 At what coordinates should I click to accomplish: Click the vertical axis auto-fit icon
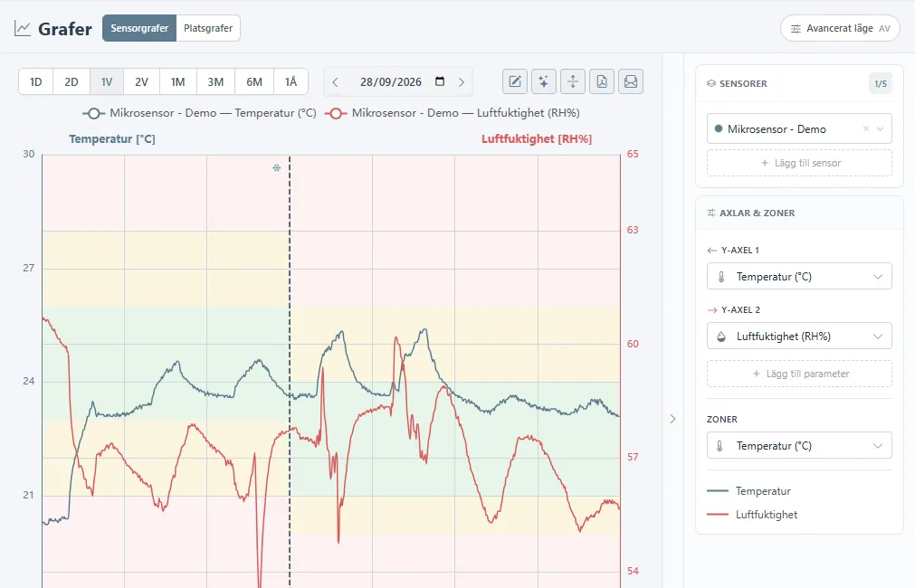[x=573, y=81]
